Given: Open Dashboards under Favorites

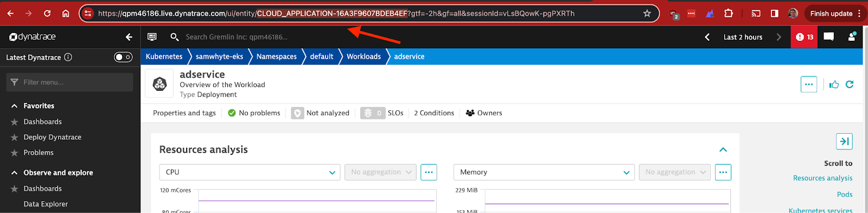Looking at the screenshot, I should tap(42, 122).
